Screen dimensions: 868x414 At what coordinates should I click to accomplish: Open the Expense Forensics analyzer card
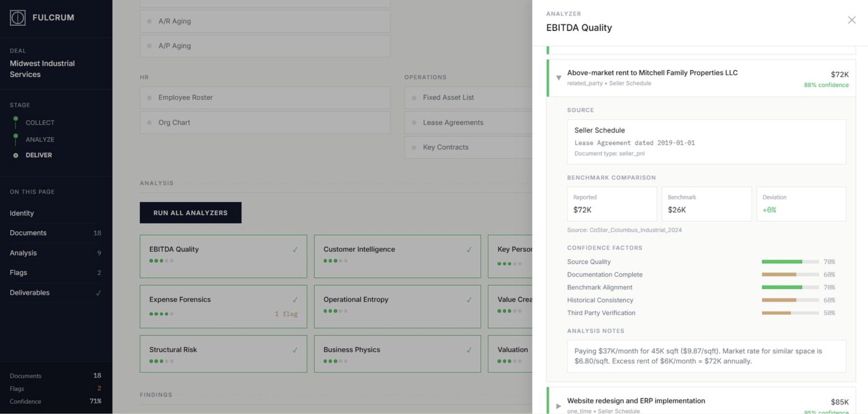pos(223,306)
